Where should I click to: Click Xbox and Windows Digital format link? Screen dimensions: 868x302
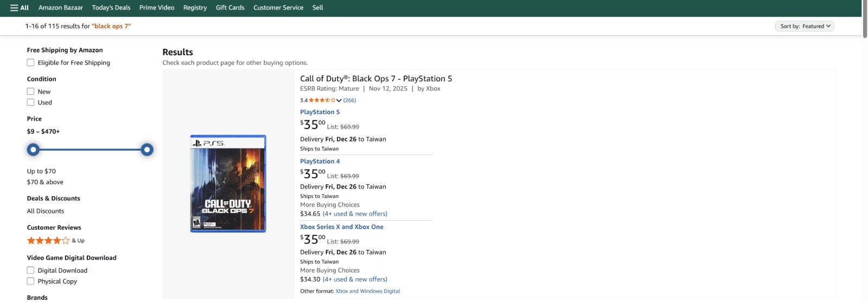point(368,291)
